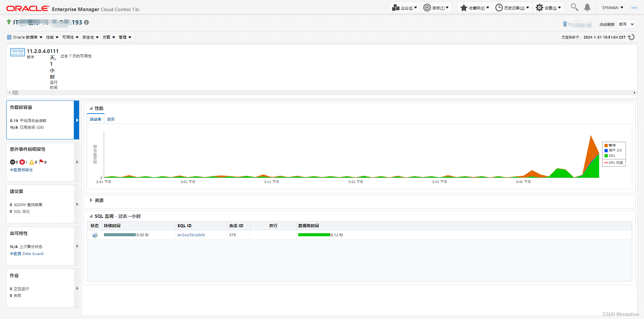Image resolution: width=644 pixels, height=319 pixels.
Task: Switch to the 服务 tab
Action: [111, 119]
